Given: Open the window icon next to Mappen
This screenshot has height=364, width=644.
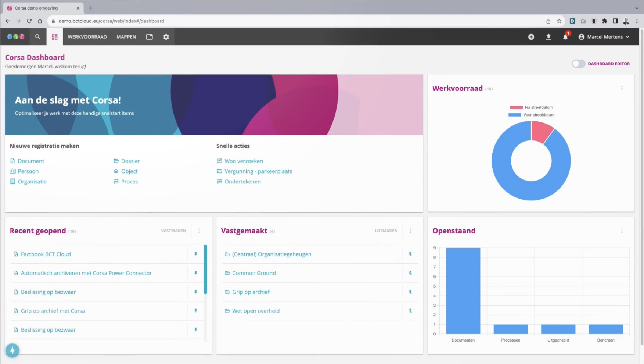Looking at the screenshot, I should 149,37.
